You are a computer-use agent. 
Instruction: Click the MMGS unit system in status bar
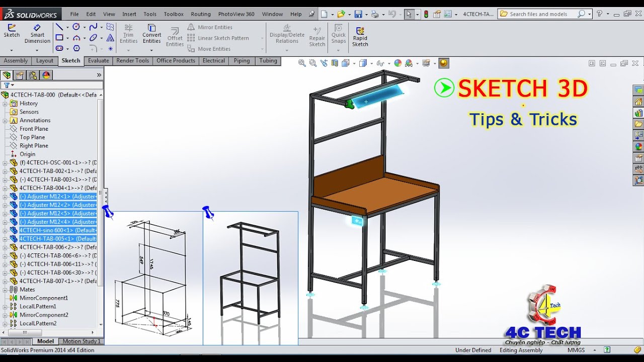tap(576, 350)
